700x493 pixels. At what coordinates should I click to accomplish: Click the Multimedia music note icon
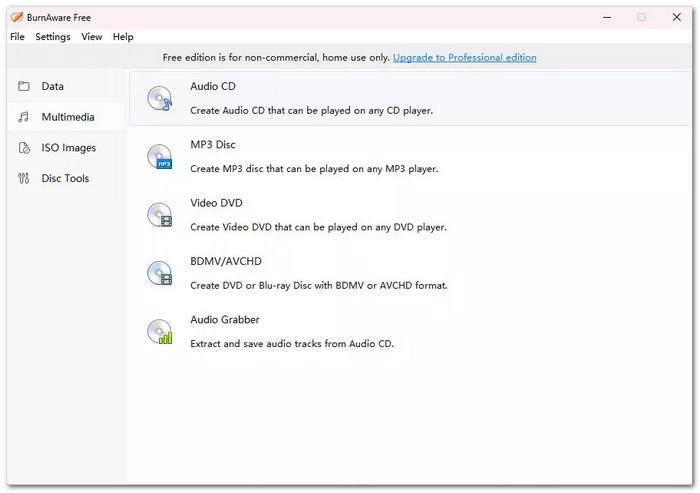click(x=24, y=117)
